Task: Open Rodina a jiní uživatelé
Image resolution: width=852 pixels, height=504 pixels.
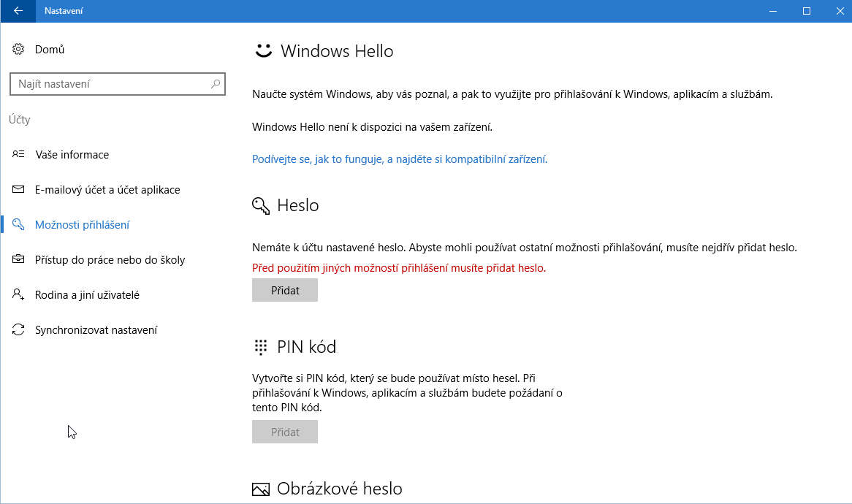Action: point(87,295)
